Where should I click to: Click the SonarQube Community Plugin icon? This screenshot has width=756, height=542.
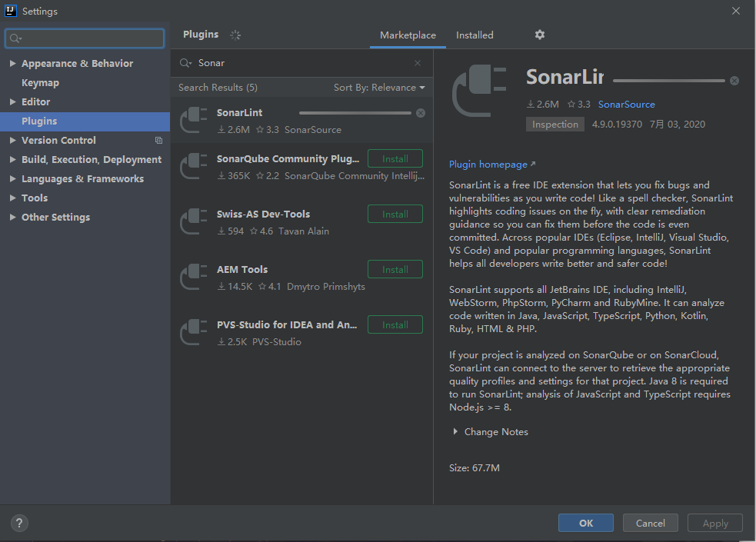(x=193, y=166)
